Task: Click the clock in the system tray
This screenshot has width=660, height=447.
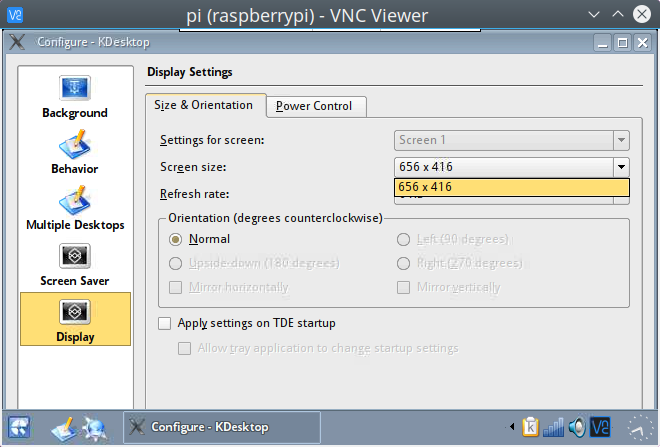Action: [640, 427]
